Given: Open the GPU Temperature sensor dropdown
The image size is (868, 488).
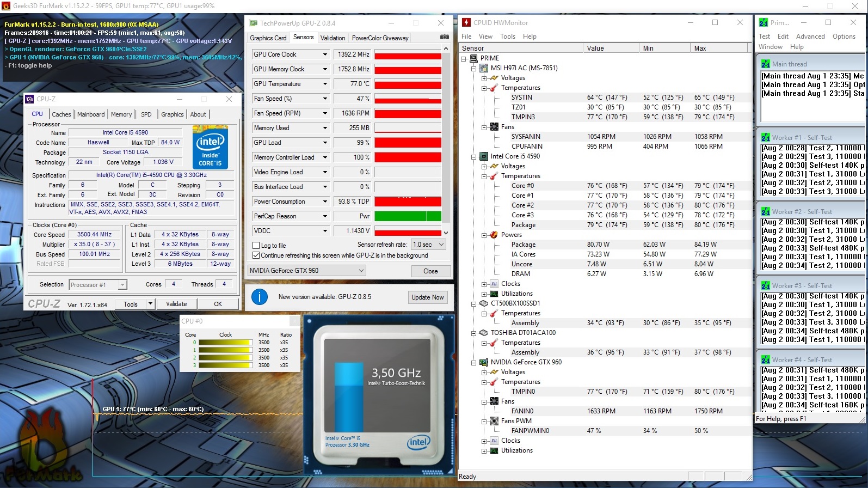Looking at the screenshot, I should pos(325,84).
